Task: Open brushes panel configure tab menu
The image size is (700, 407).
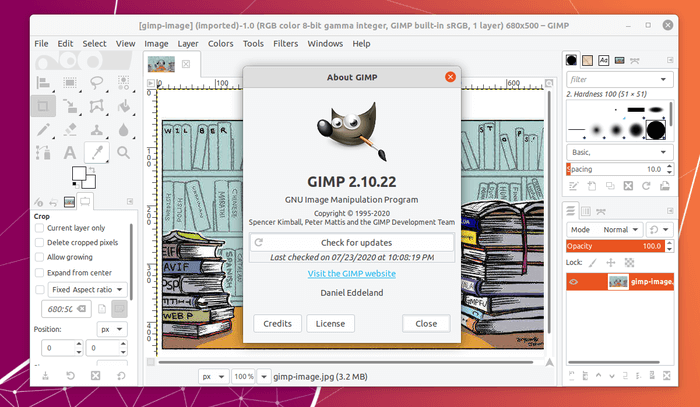Action: click(670, 60)
